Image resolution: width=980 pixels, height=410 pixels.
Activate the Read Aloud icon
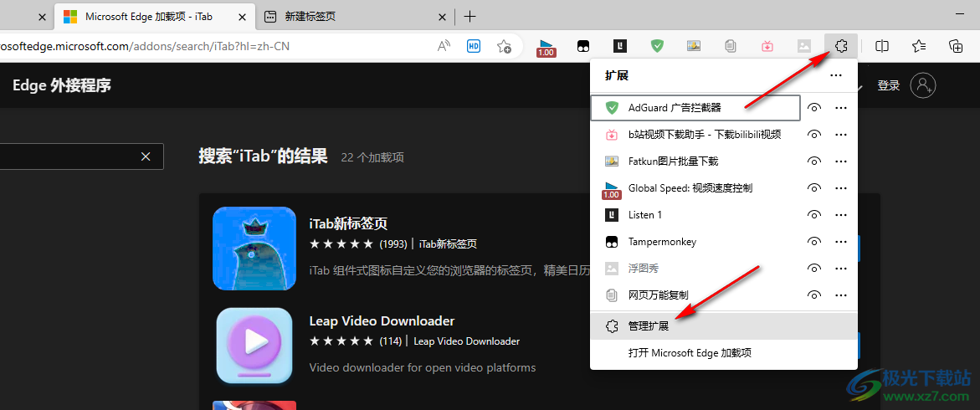444,46
